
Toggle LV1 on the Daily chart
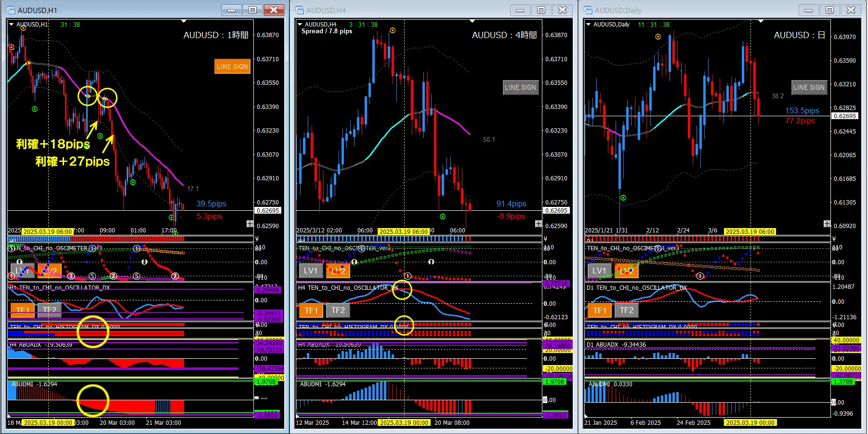point(599,271)
